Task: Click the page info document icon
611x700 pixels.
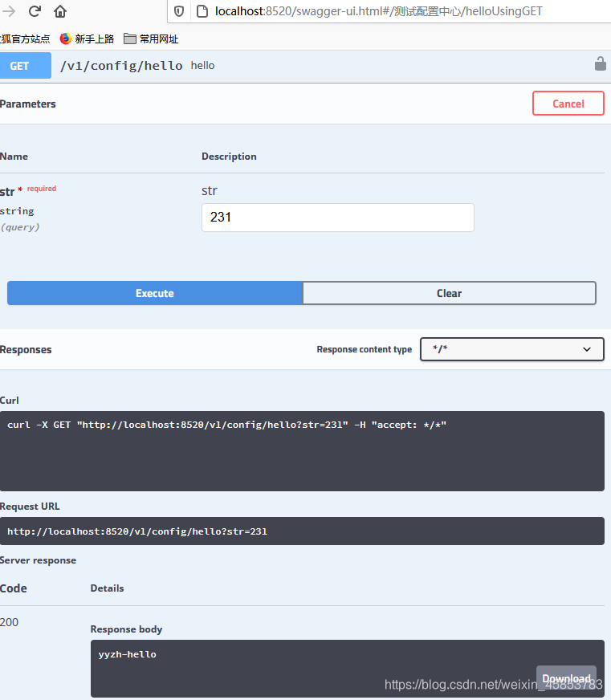Action: (x=202, y=11)
